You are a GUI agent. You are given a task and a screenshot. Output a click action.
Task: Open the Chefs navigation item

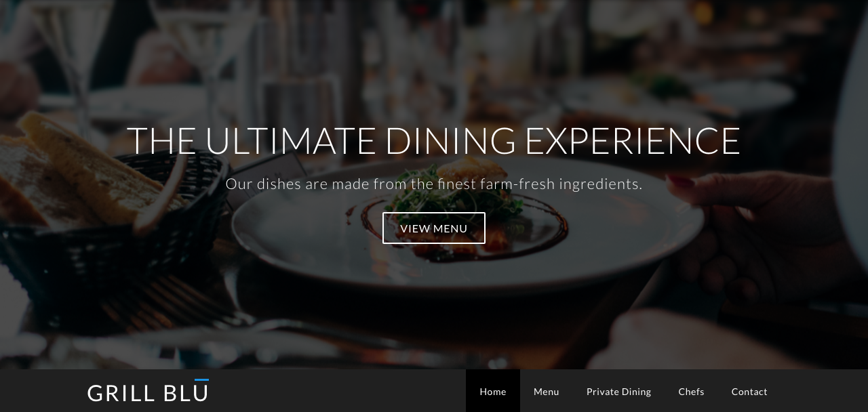(691, 391)
